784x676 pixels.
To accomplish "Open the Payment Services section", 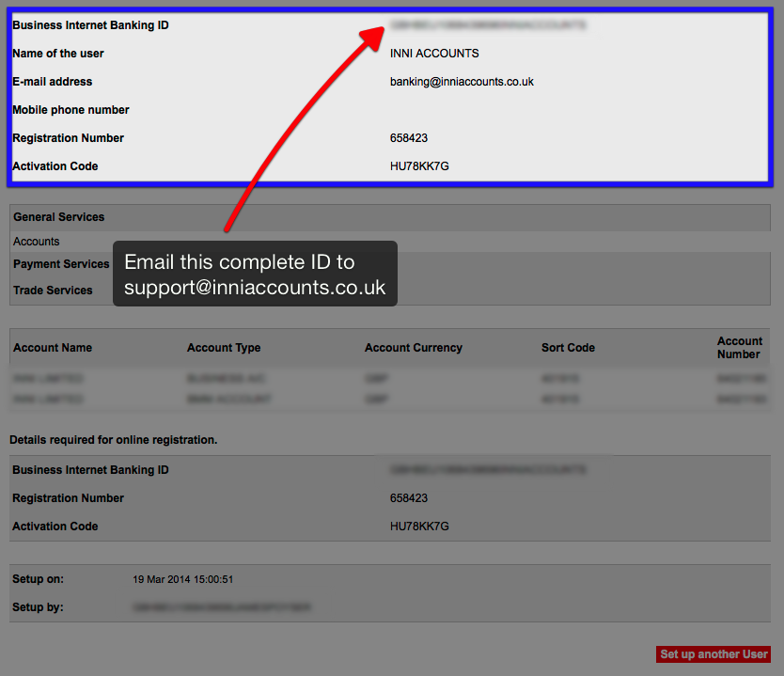I will click(x=61, y=264).
